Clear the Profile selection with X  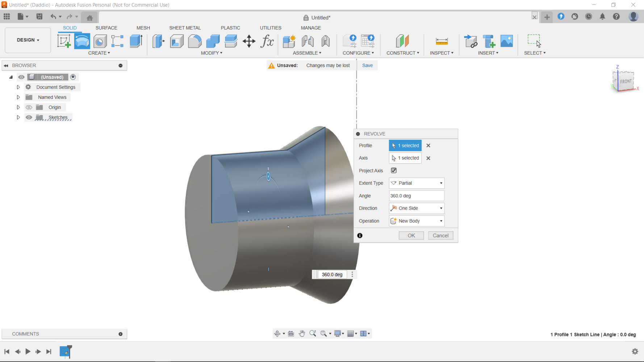coord(428,146)
